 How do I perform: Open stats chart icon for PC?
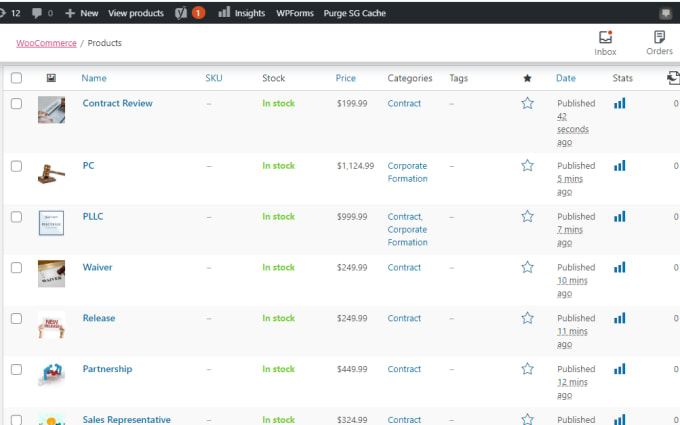pyautogui.click(x=620, y=165)
